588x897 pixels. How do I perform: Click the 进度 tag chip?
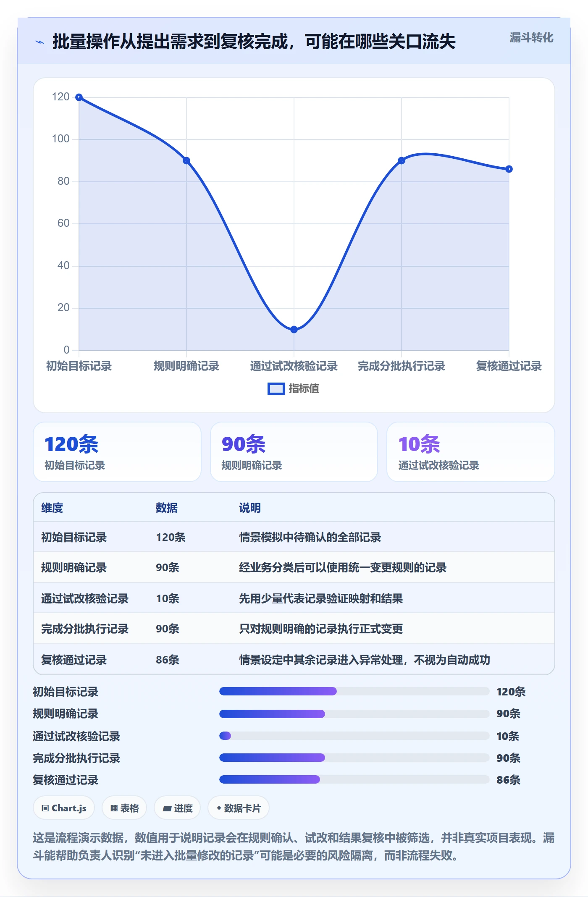pos(177,808)
